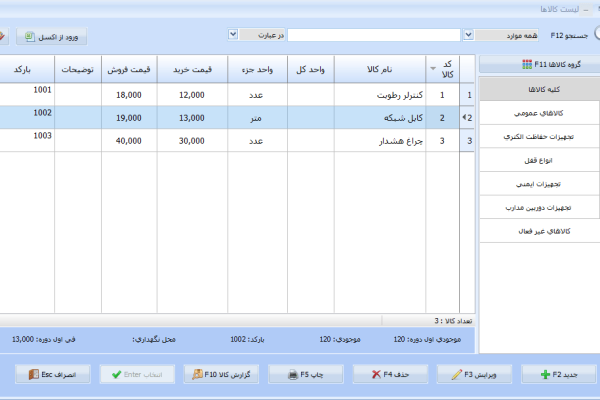Screen dimensions: 600x400
Task: Click the ورود از اکسل button
Action: pyautogui.click(x=52, y=37)
